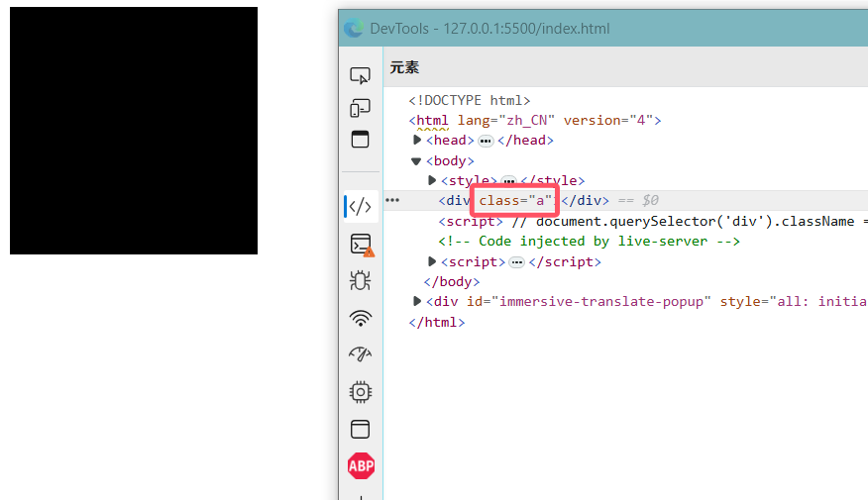Open the Network wifi icon
The width and height of the screenshot is (868, 500).
click(361, 318)
